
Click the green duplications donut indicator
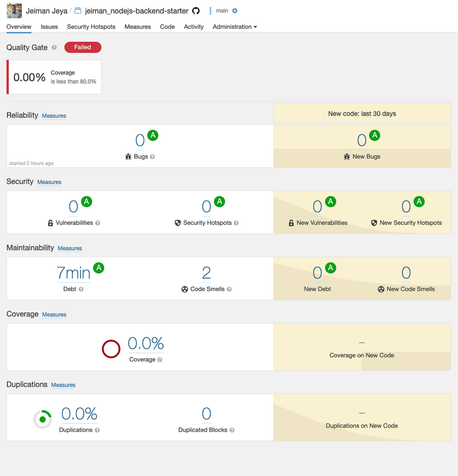click(x=43, y=419)
